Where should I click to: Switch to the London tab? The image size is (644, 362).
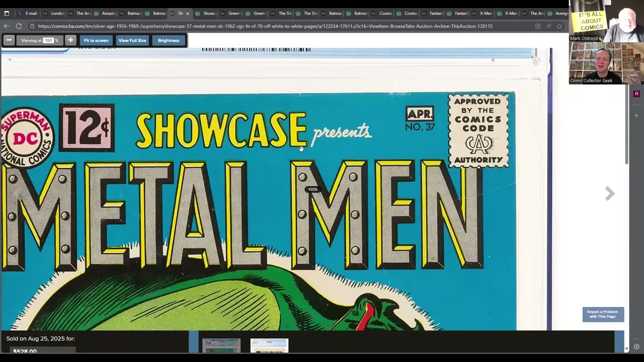pos(53,14)
